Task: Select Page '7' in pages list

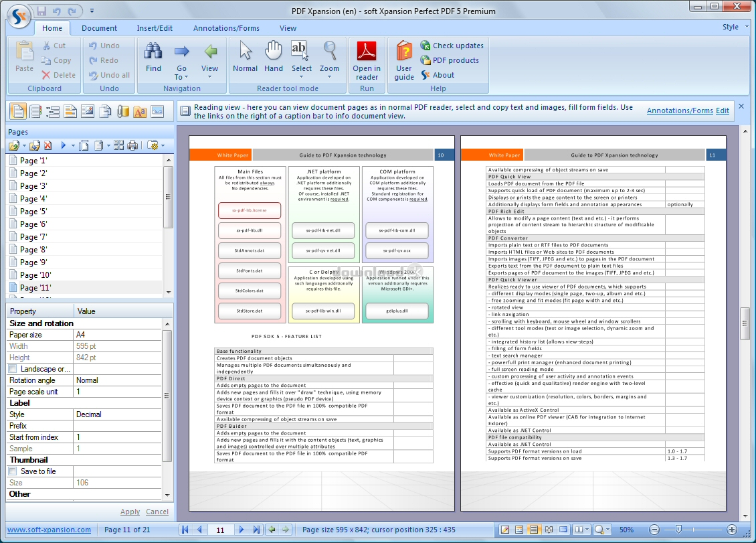Action: tap(33, 237)
